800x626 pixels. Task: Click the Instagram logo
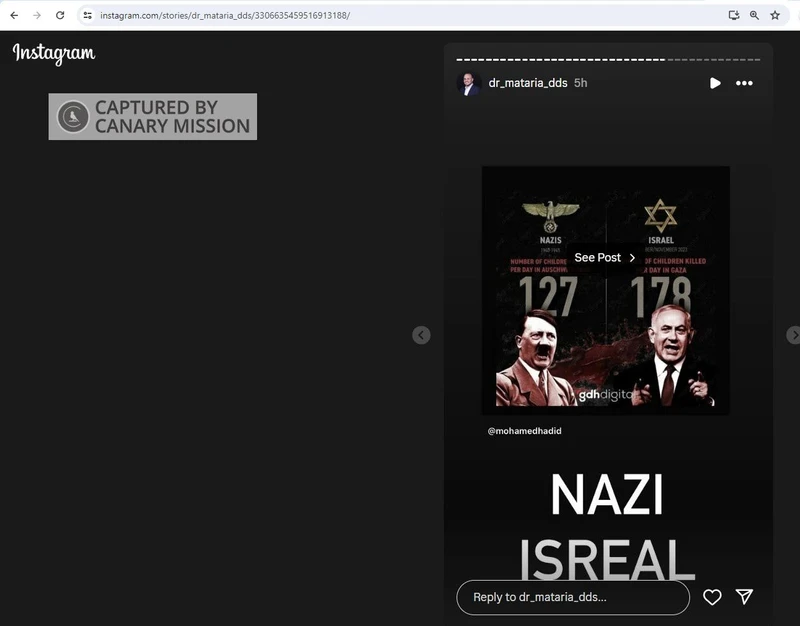point(54,54)
